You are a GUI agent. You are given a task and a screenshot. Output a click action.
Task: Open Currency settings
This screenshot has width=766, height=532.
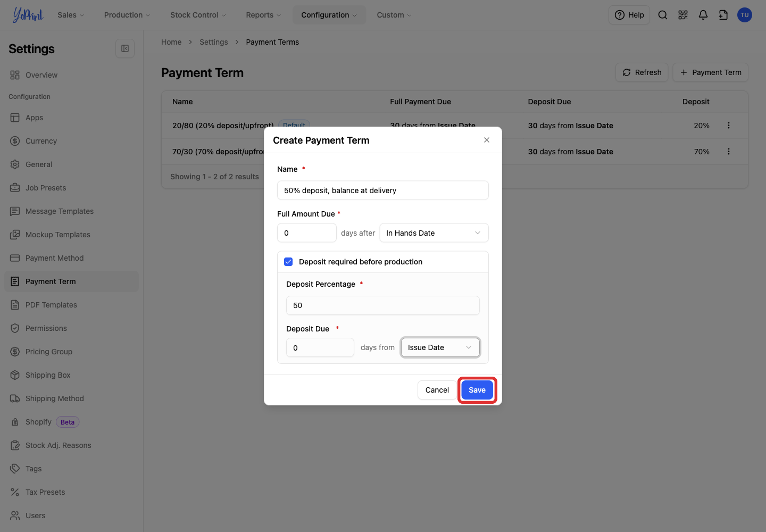71,141
